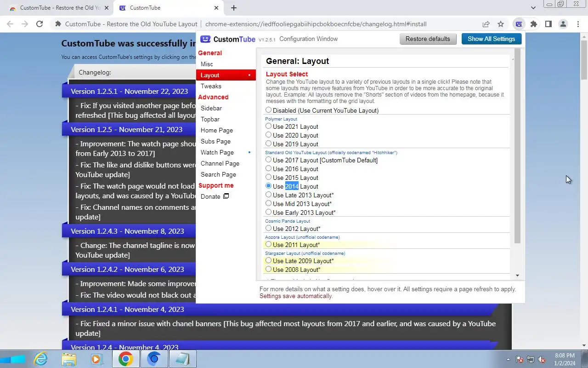
Task: Click Version 1.2.5 - November 21, 2023 header
Action: [126, 129]
